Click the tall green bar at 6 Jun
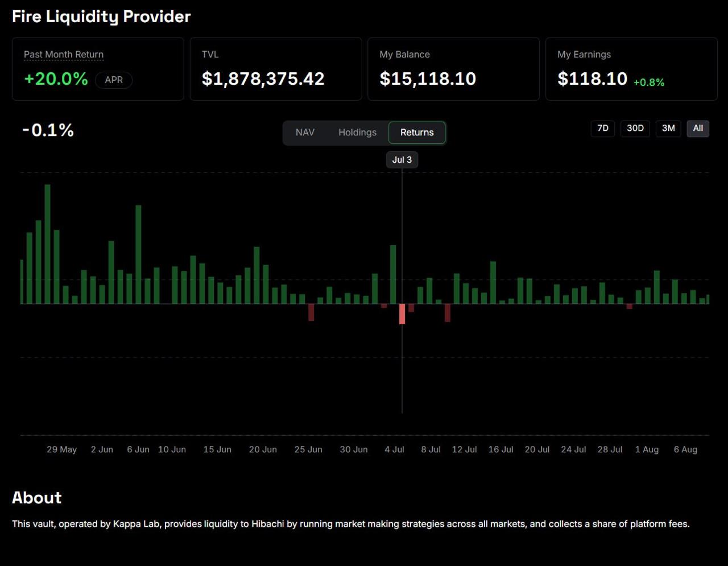The image size is (728, 566). coord(138,254)
